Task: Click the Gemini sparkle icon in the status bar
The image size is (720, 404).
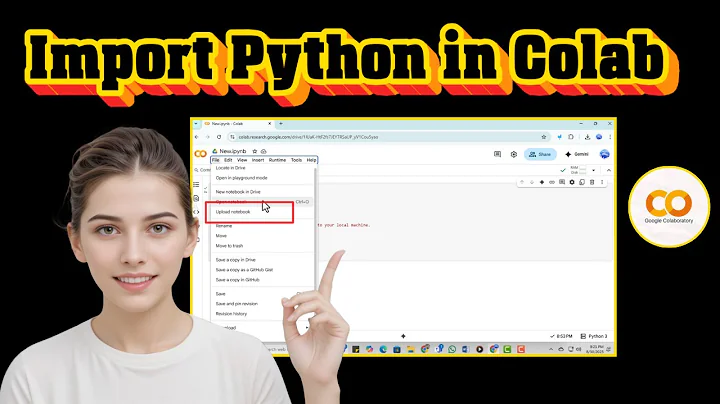Action: tap(403, 336)
